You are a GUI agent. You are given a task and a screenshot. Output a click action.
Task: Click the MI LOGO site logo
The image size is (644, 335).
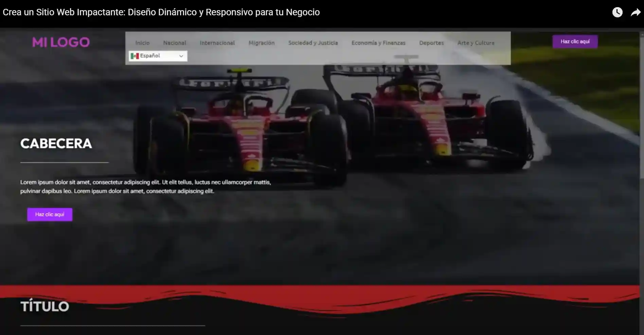coord(61,42)
